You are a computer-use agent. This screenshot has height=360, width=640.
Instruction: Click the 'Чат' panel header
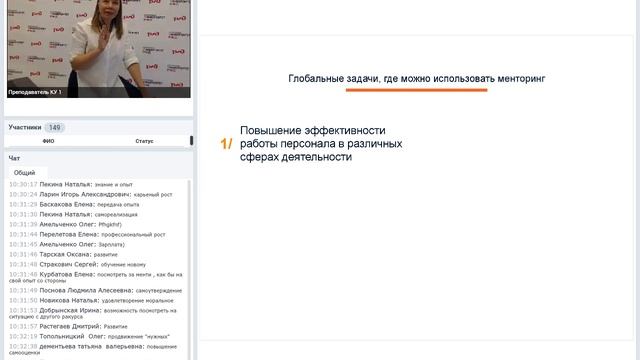coord(14,158)
